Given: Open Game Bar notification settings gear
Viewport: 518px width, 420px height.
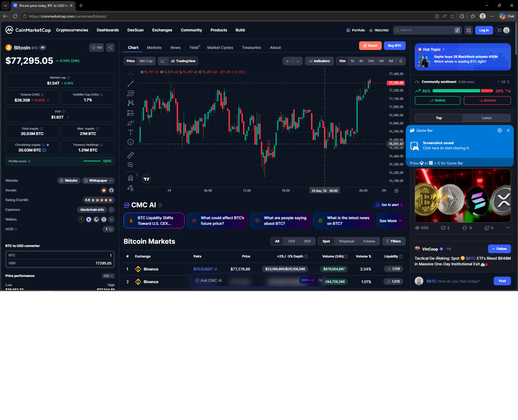Looking at the screenshot, I should pos(500,131).
